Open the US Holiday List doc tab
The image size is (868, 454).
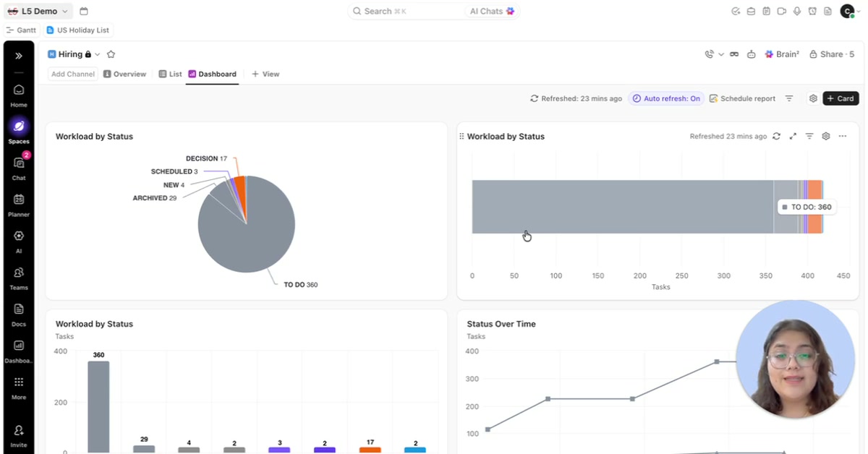[x=77, y=30]
